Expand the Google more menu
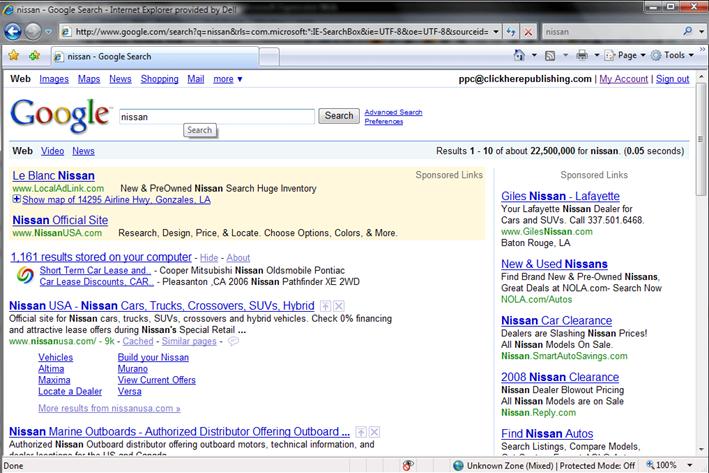 pos(227,79)
